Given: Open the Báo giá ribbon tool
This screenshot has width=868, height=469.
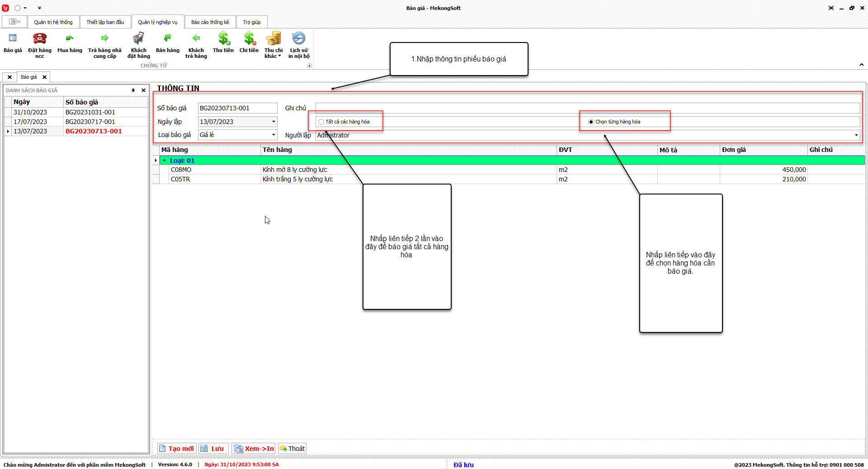Looking at the screenshot, I should (13, 43).
